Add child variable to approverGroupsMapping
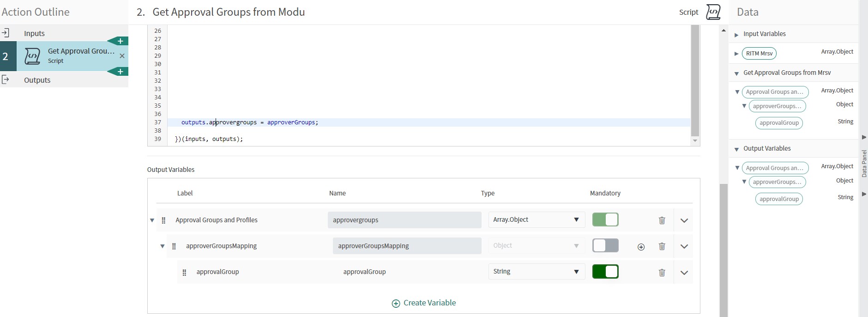The image size is (868, 317). [x=641, y=247]
